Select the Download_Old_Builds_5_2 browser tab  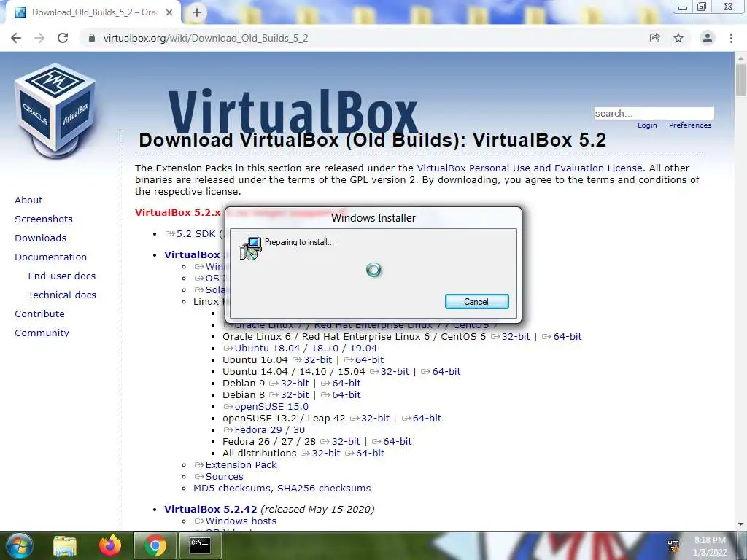(93, 12)
